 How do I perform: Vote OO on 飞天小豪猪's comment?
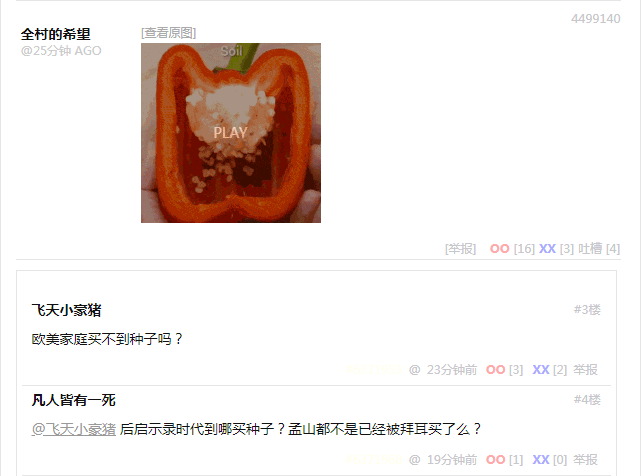point(495,370)
